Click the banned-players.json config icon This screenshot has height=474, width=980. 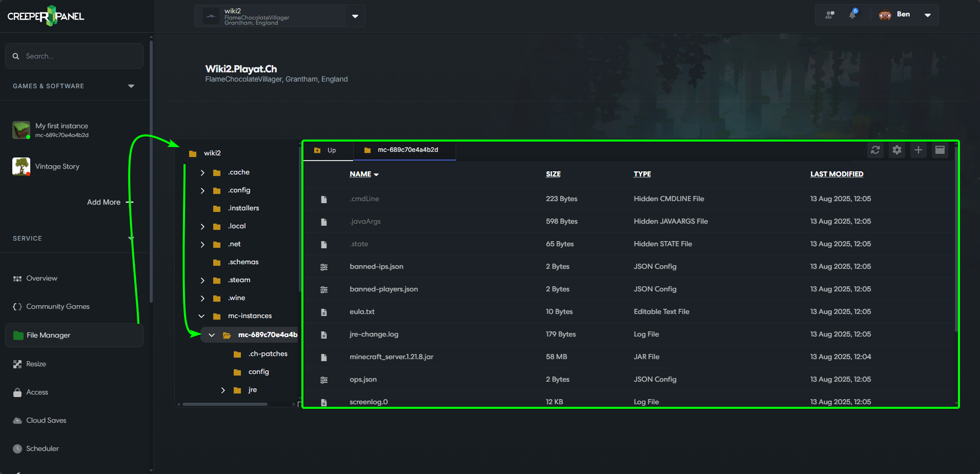coord(324,289)
